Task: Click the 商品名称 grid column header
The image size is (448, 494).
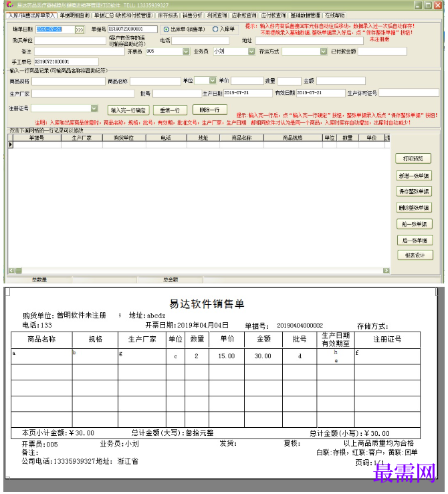Action: (241, 138)
